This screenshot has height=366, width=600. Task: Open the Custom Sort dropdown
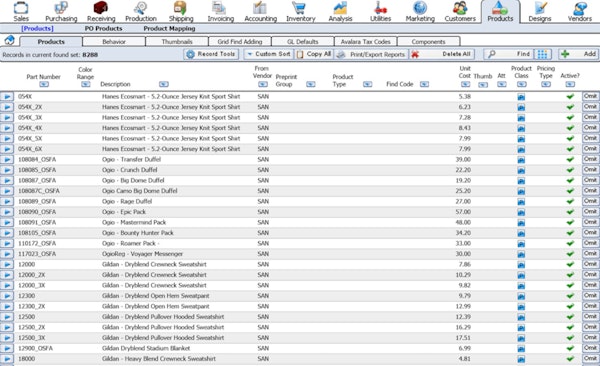pyautogui.click(x=269, y=54)
